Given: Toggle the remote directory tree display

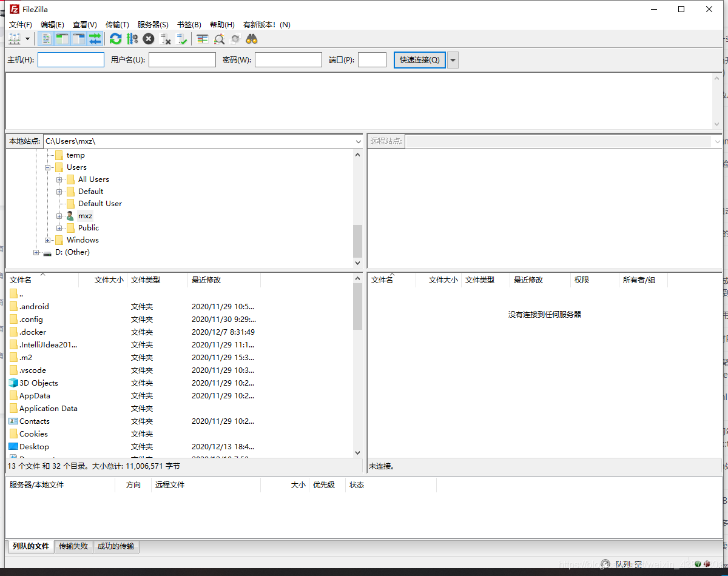Looking at the screenshot, I should pyautogui.click(x=78, y=39).
